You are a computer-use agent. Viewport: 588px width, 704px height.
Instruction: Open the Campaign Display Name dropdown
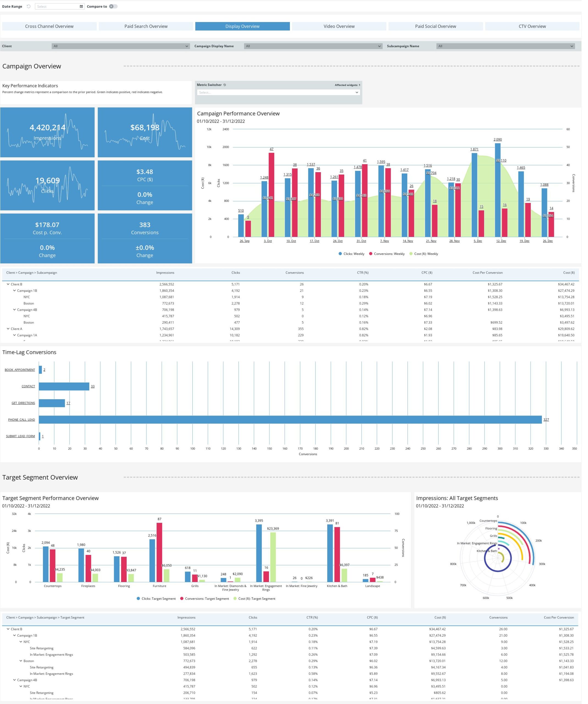pos(313,46)
